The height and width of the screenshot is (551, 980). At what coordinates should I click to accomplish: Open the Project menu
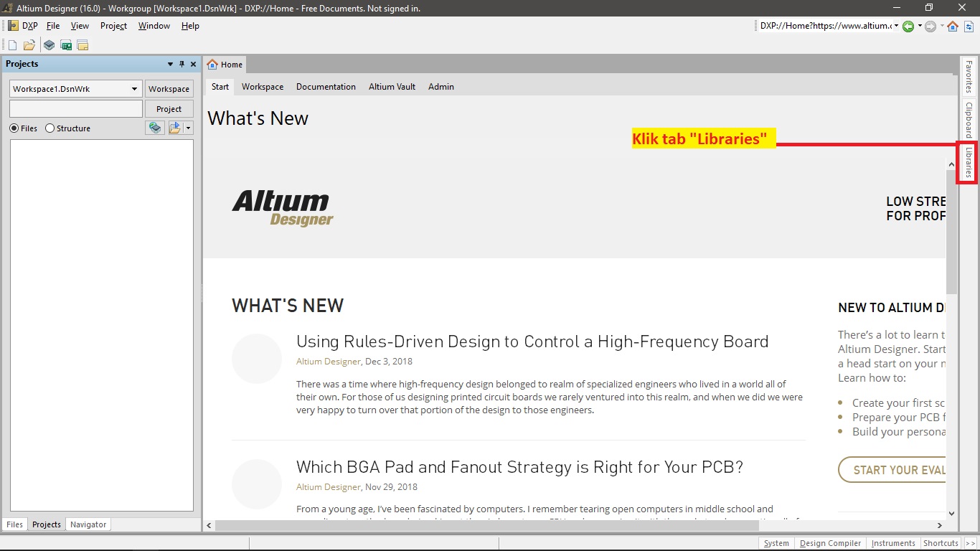113,26
